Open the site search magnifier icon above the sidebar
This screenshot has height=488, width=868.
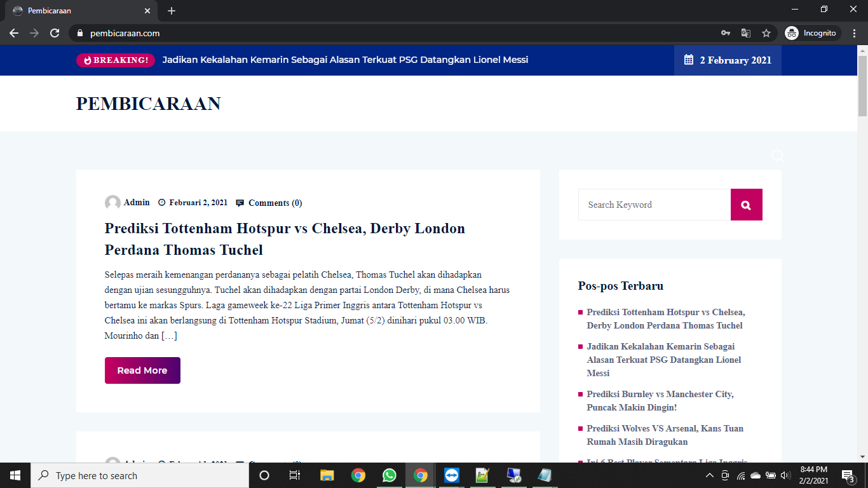(778, 156)
